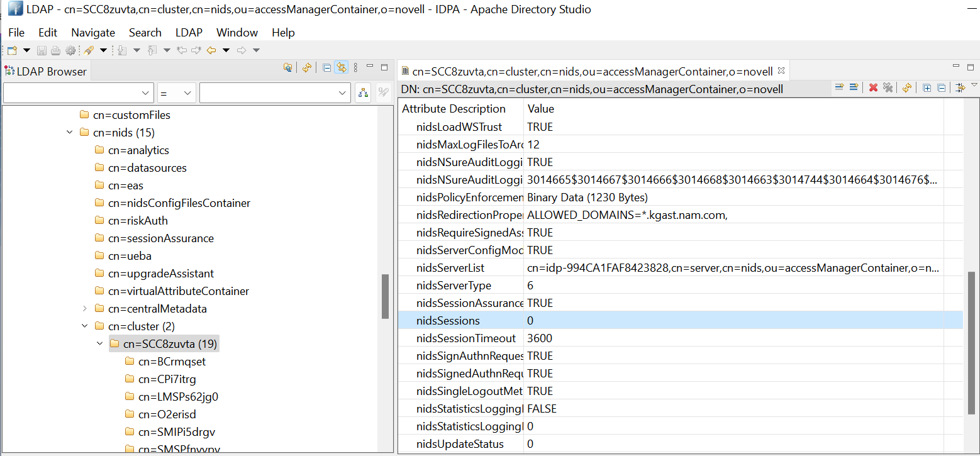
Task: Open the LDAP menu
Action: [189, 33]
